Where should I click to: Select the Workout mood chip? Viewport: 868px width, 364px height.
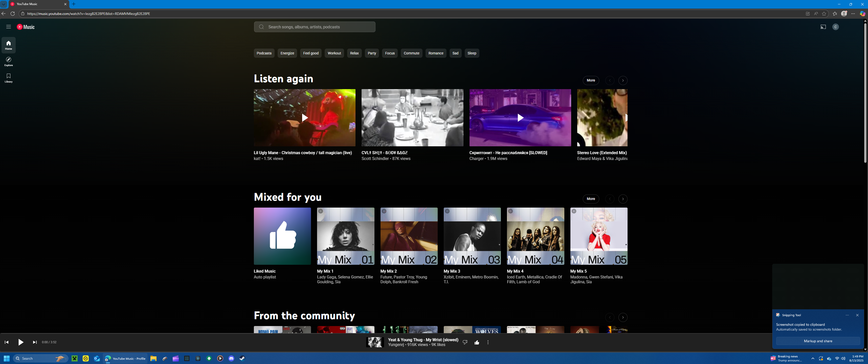coord(334,53)
